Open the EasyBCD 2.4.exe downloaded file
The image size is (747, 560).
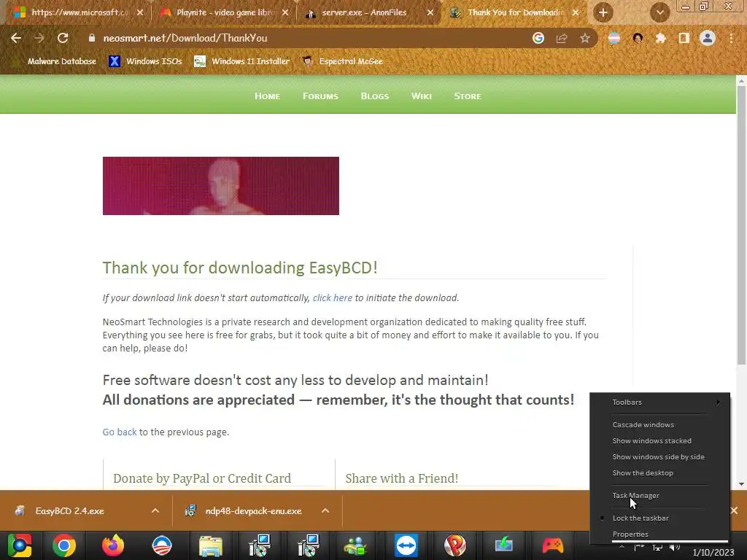click(x=69, y=510)
